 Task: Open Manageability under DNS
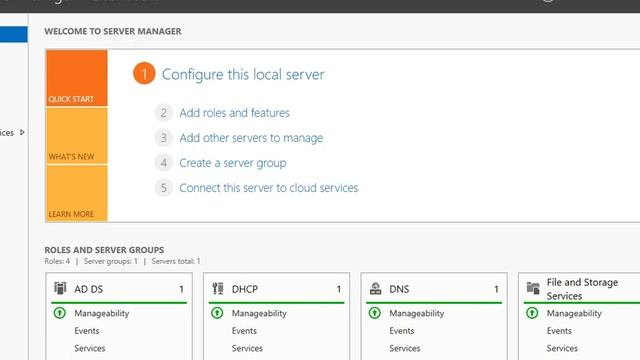tap(417, 313)
